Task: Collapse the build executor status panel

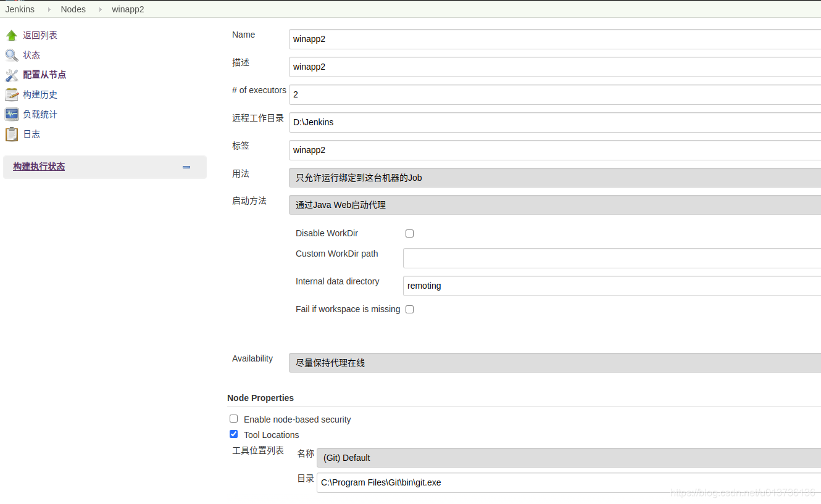Action: point(186,167)
